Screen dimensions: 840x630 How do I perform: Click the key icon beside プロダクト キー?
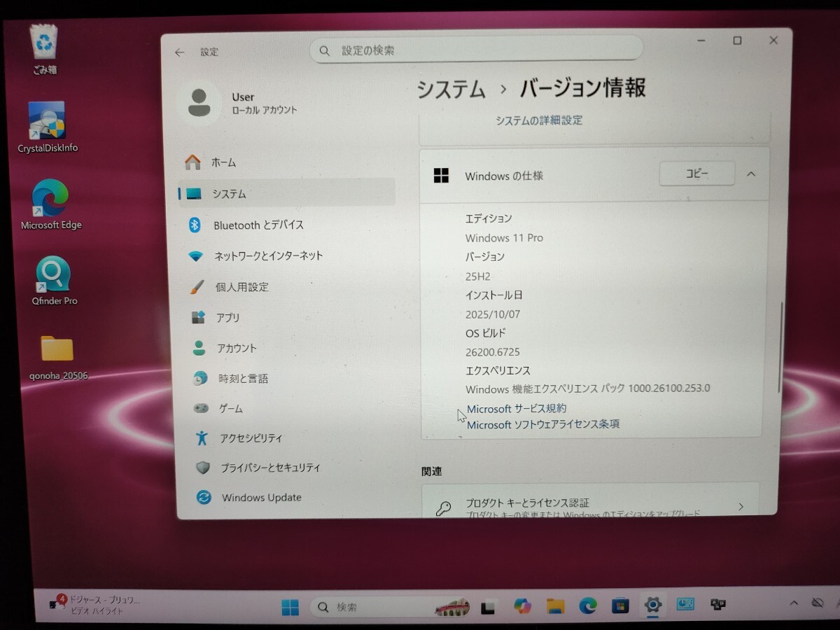(443, 508)
